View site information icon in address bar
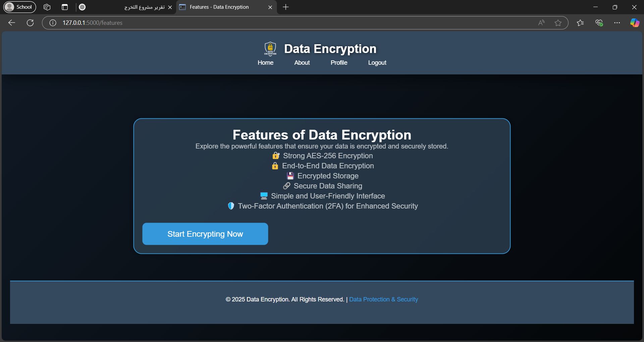Viewport: 644px width, 342px height. pyautogui.click(x=53, y=23)
